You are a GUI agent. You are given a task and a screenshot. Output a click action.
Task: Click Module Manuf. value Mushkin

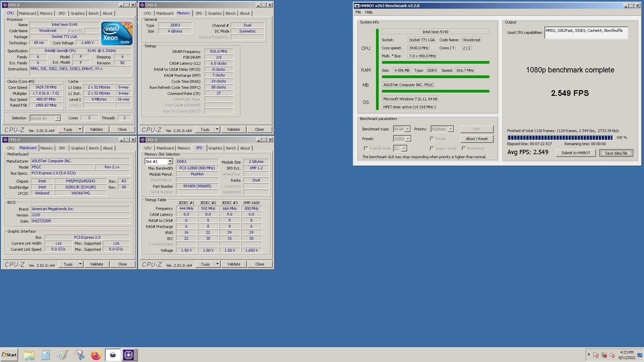[x=197, y=174]
